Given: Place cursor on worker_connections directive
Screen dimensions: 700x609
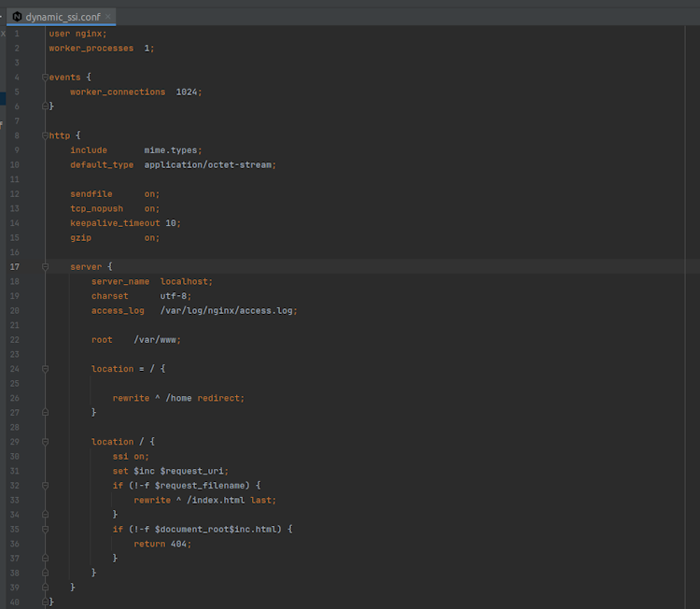Looking at the screenshot, I should tap(117, 92).
